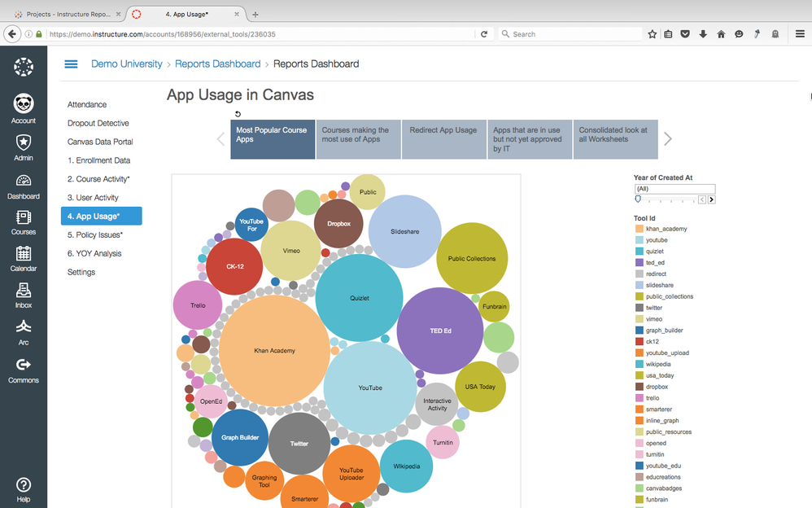812x508 pixels.
Task: Click the site info icon in address bar
Action: 28,34
